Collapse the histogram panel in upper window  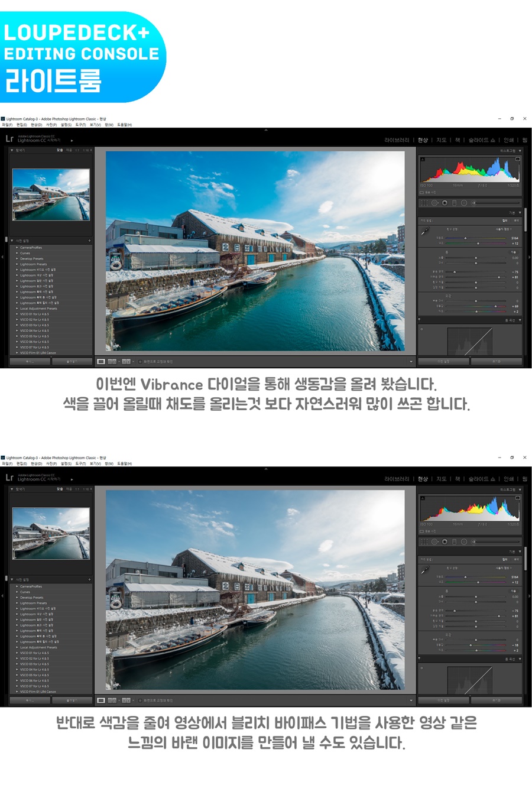520,151
